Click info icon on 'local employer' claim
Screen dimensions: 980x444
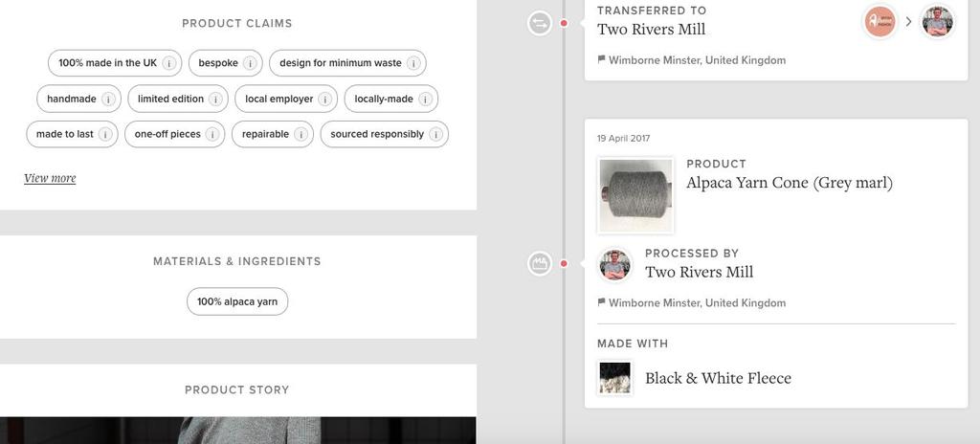point(324,99)
